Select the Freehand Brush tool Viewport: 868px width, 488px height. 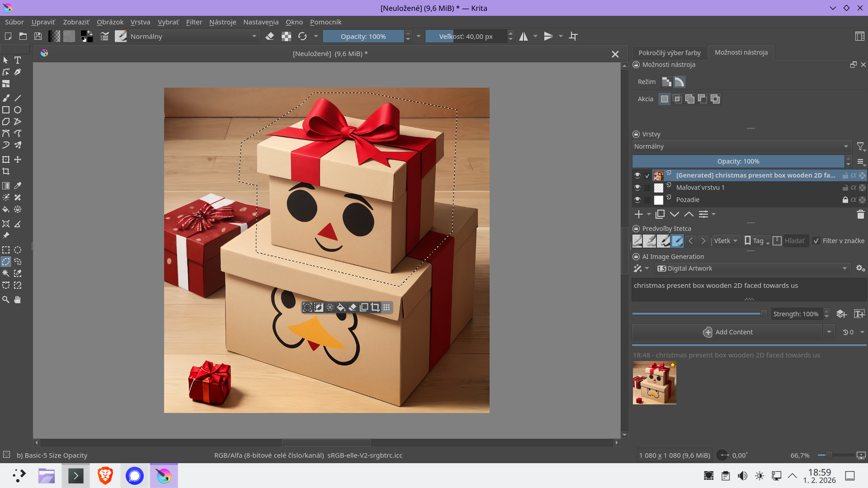6,98
